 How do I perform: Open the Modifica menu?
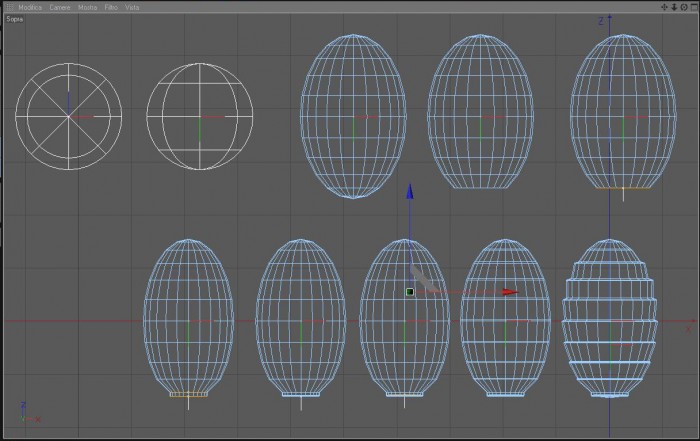(x=30, y=7)
